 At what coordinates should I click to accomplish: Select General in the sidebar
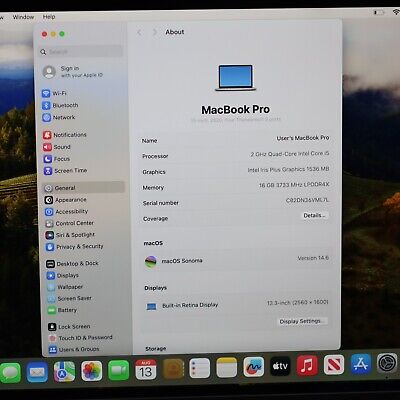84,188
